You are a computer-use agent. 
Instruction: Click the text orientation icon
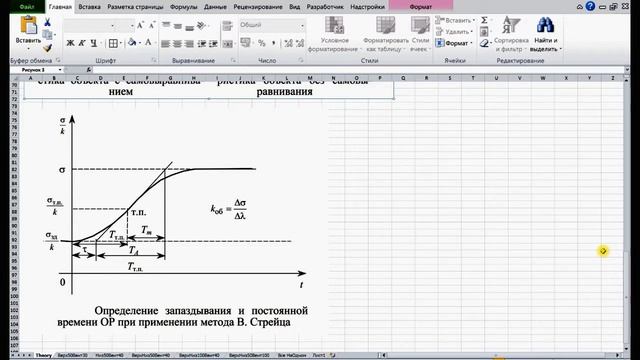(201, 26)
